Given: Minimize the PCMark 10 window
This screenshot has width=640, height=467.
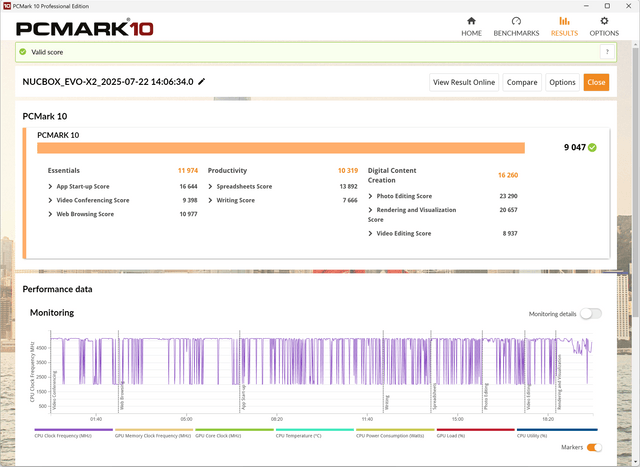Looking at the screenshot, I should (586, 6).
